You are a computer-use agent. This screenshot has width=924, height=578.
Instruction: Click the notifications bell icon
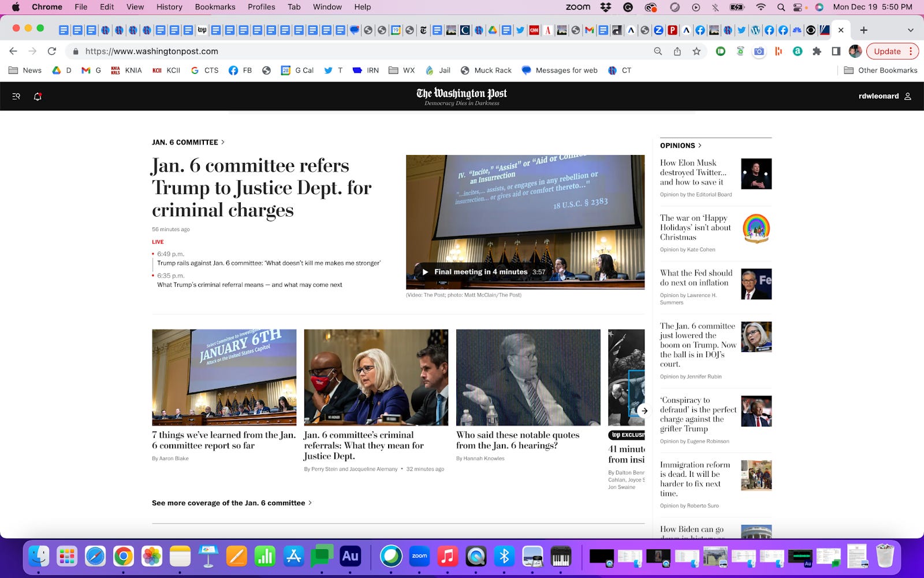pyautogui.click(x=38, y=97)
